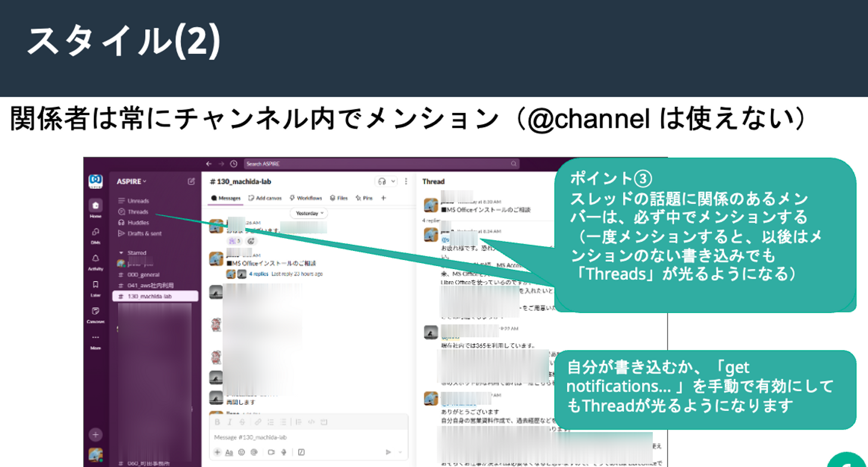Toggle strikethrough formatting in composer
The width and height of the screenshot is (868, 467).
click(242, 422)
